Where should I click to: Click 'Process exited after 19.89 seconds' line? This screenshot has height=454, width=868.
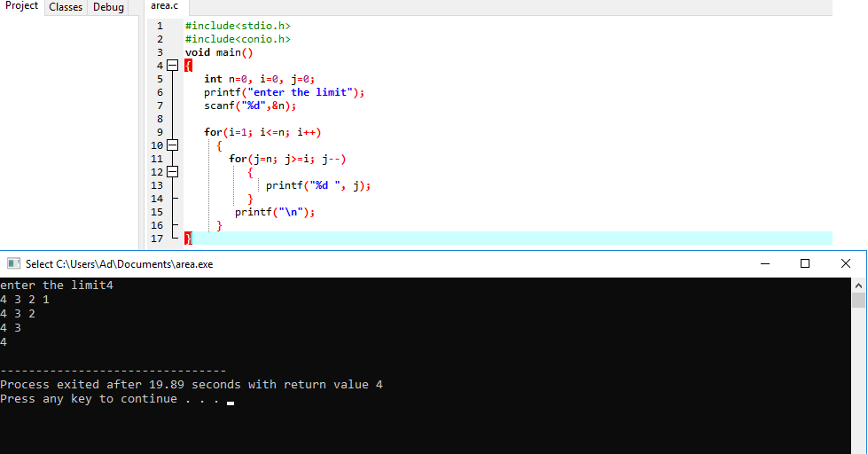click(191, 384)
